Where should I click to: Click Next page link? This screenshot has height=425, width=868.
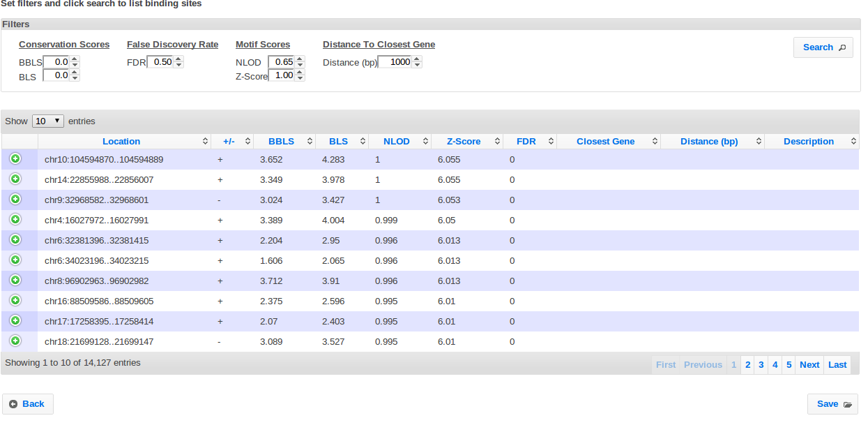(x=809, y=365)
